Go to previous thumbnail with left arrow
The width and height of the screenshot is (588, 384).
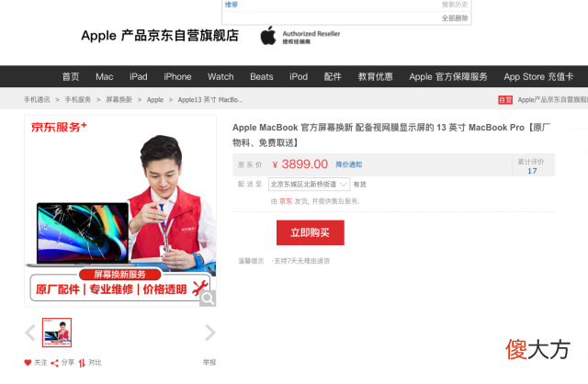tap(30, 333)
